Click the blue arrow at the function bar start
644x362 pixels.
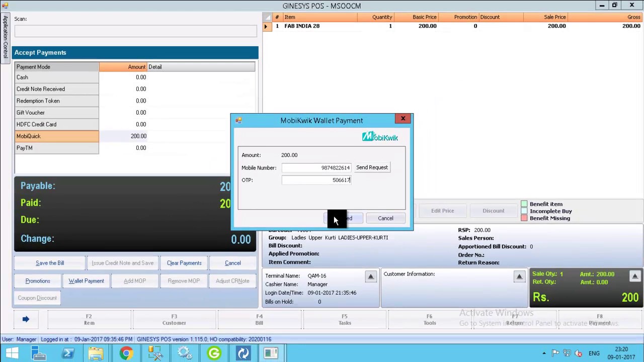click(x=26, y=319)
